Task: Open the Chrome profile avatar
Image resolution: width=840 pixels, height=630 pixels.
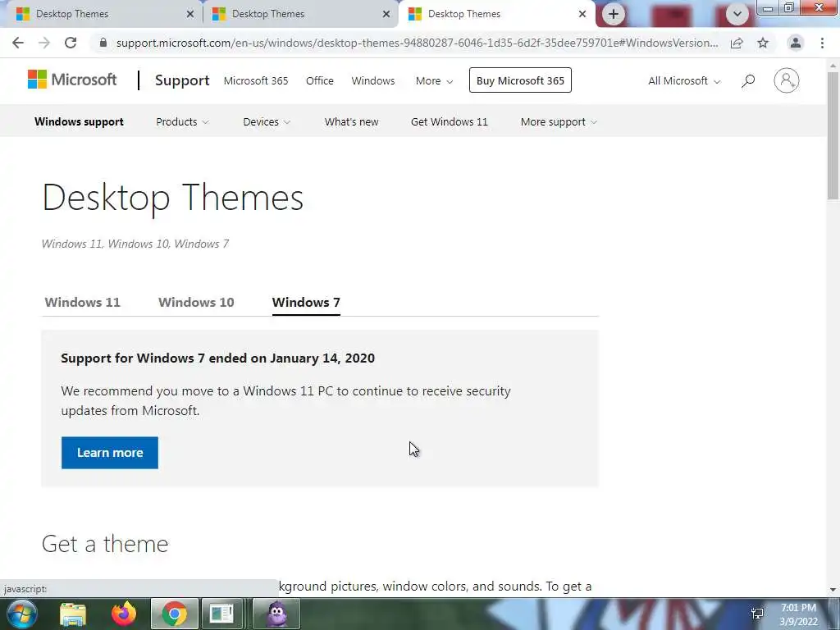Action: [796, 43]
